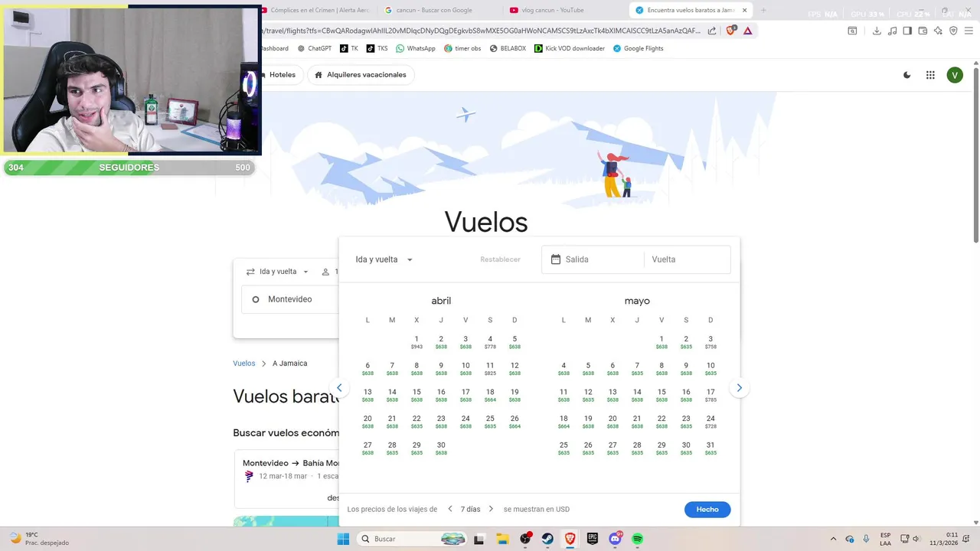Open the Ida y vuelta dropdown in search form
Image resolution: width=980 pixels, height=551 pixels.
coord(277,272)
